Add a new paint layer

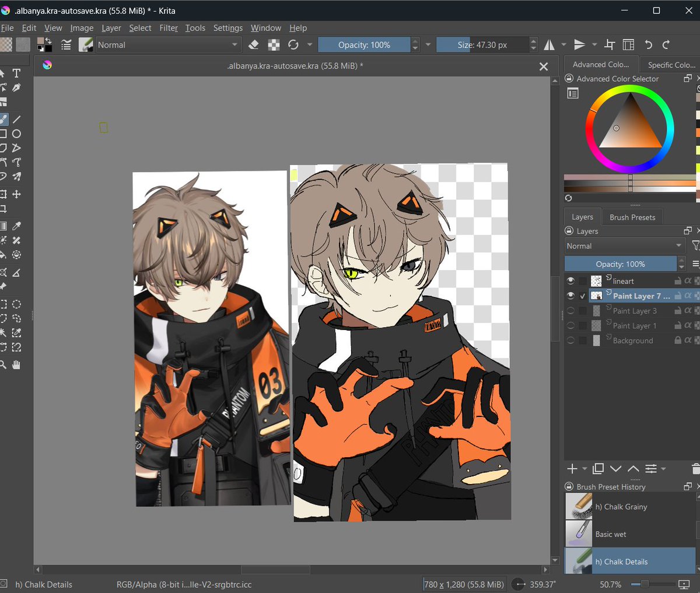(572, 469)
